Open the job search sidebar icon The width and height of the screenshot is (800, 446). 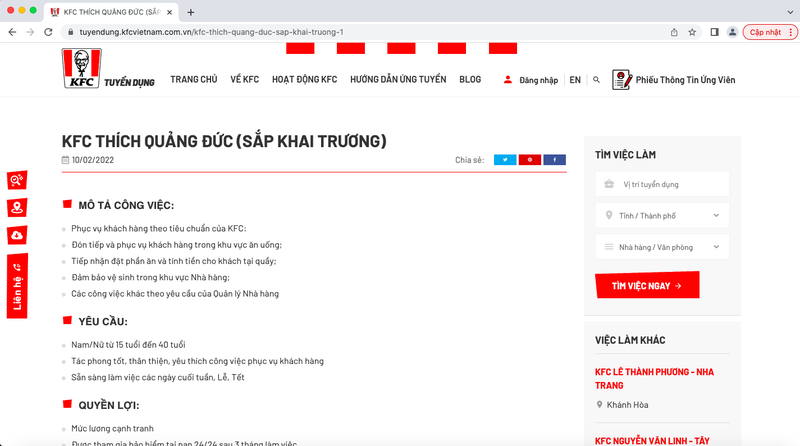pos(16,180)
